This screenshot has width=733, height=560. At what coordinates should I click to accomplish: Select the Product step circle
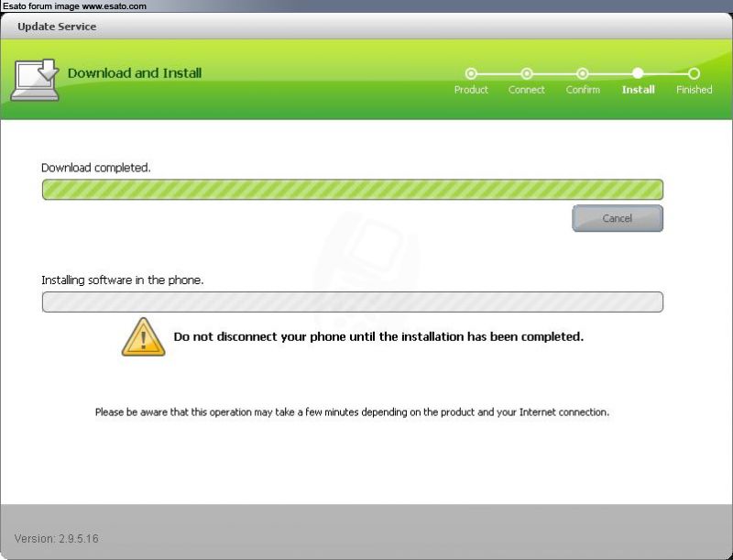click(x=471, y=73)
